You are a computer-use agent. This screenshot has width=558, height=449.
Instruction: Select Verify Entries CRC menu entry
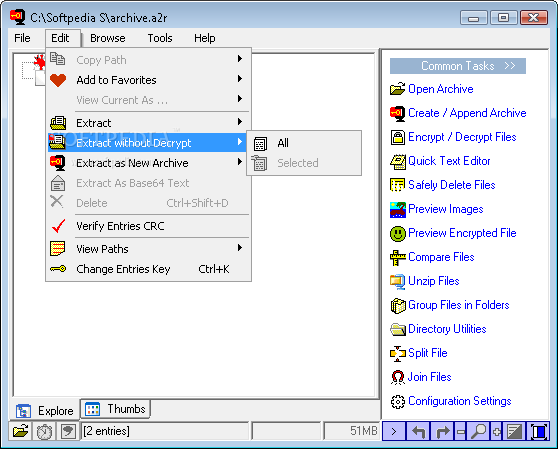(x=149, y=226)
